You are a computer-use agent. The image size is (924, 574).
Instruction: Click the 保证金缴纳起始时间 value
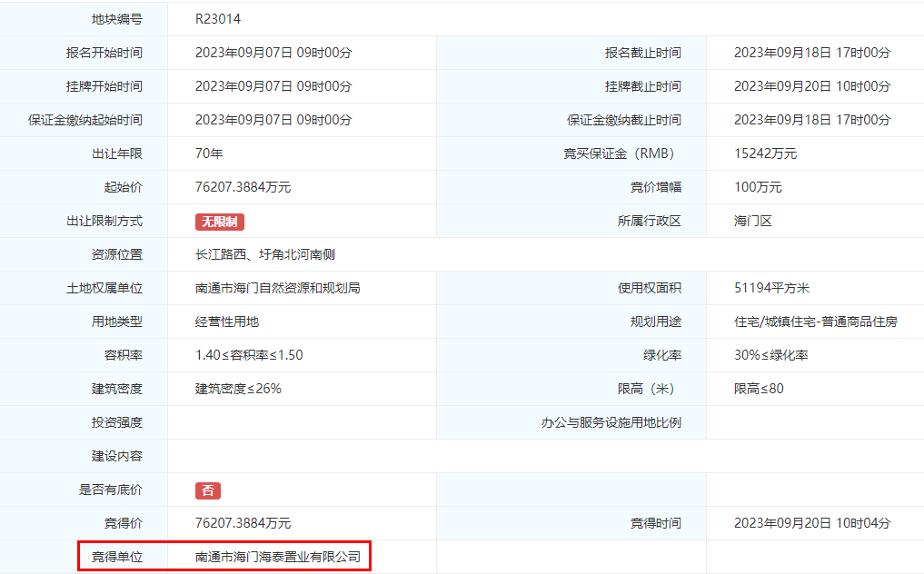[x=273, y=120]
